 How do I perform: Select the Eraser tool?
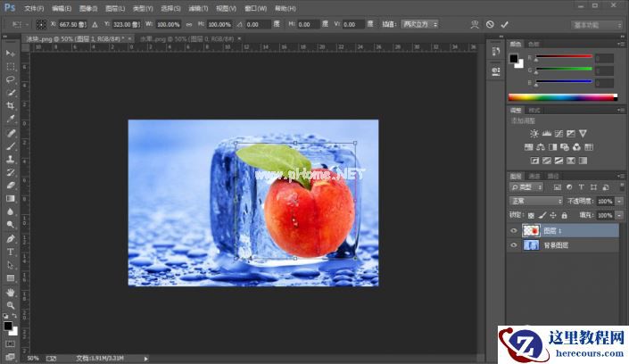pyautogui.click(x=11, y=186)
